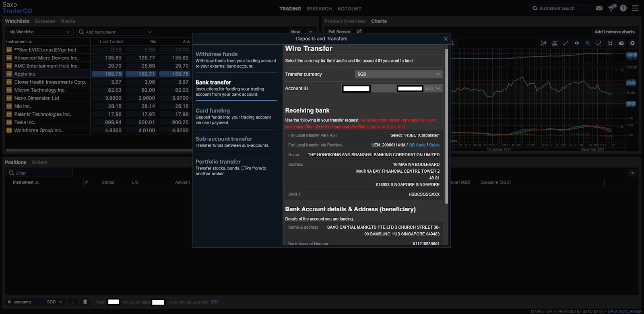Click the Deposits and Transfers dialog scrollbar
644x314 pixels.
(x=446, y=126)
